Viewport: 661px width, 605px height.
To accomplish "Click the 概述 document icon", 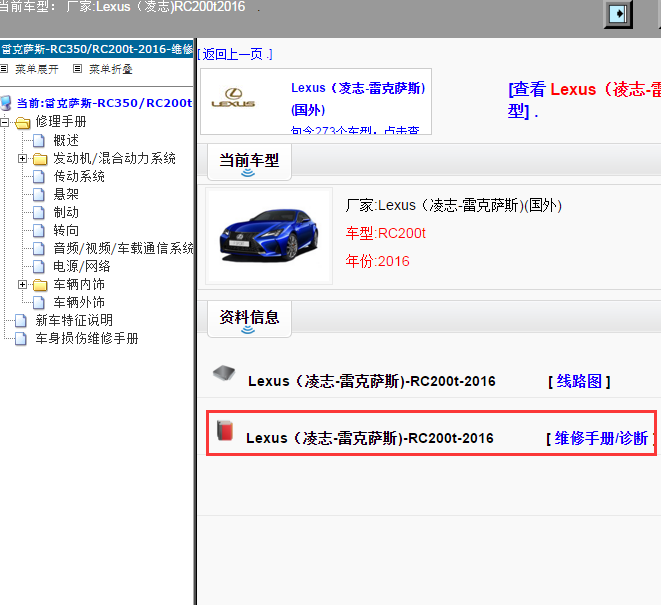I will coord(38,140).
